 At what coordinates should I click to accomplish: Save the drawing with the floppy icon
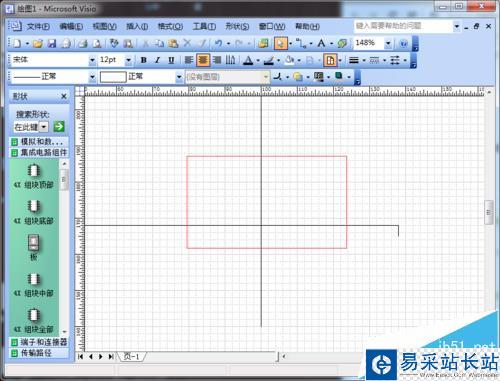[x=52, y=43]
